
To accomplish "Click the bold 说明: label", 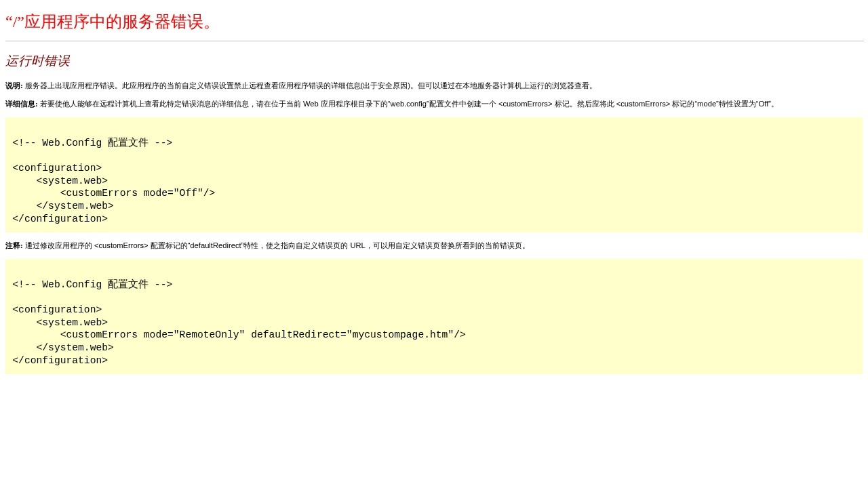I will 14,86.
